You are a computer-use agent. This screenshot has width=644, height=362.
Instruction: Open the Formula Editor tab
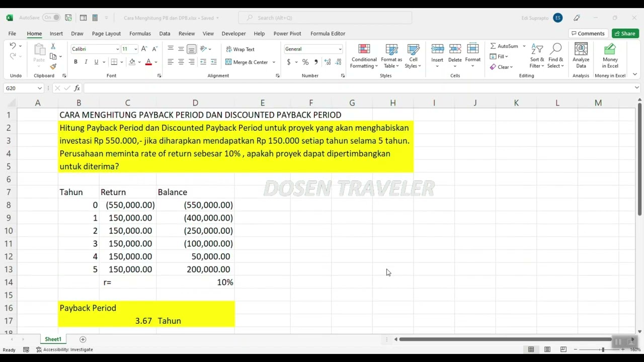[328, 33]
